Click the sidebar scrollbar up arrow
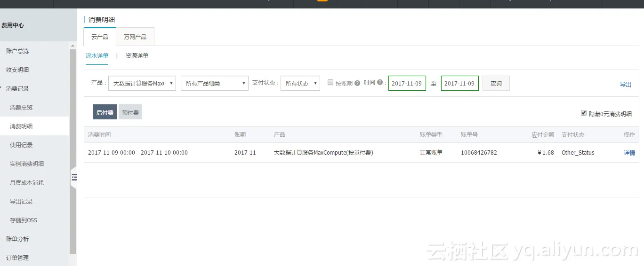The width and height of the screenshot is (644, 266). (73, 46)
